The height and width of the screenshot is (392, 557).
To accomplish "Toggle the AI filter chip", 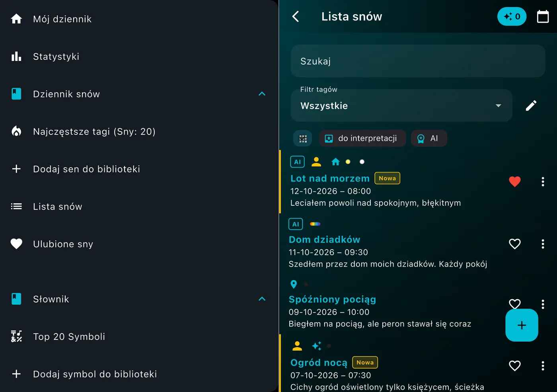I will coord(429,138).
